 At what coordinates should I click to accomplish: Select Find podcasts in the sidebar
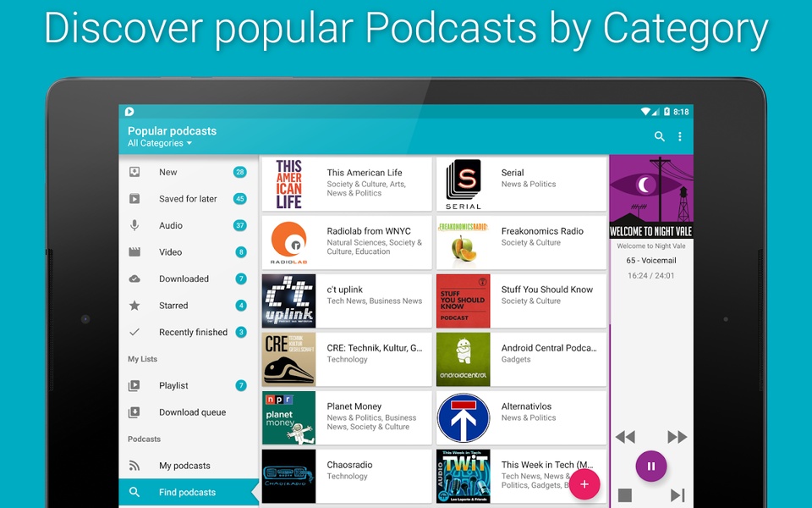(x=189, y=493)
